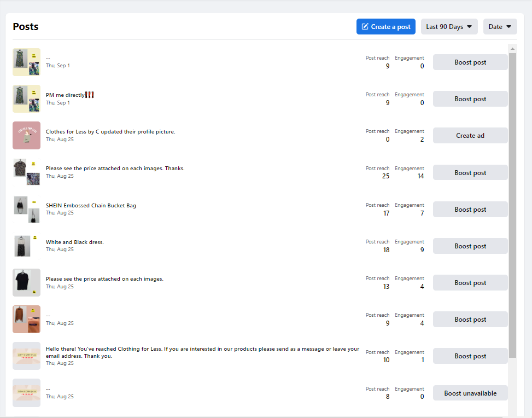The height and width of the screenshot is (418, 532).
Task: Open the White and Black dress thumbnail
Action: point(26,246)
